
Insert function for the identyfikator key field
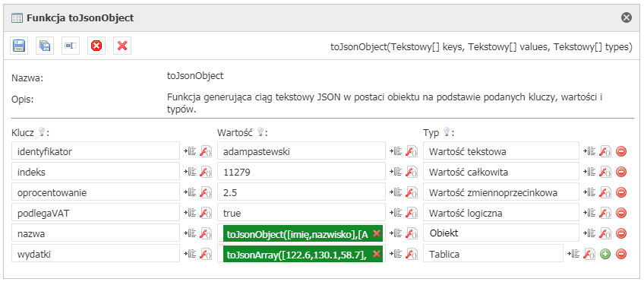205,152
